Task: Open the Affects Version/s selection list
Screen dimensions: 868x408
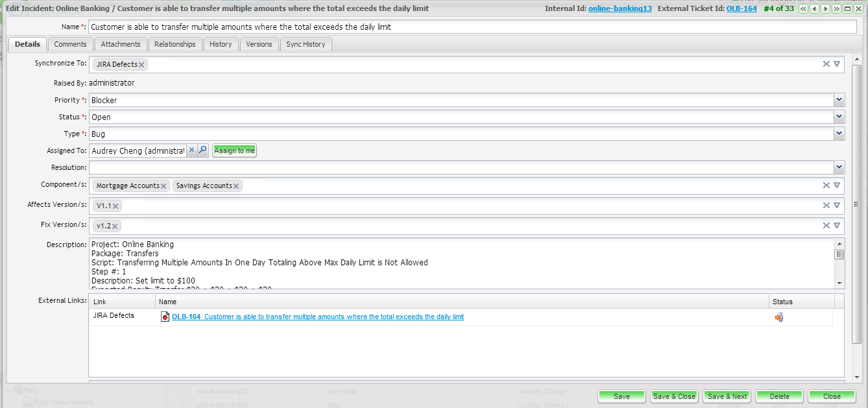Action: coord(837,206)
